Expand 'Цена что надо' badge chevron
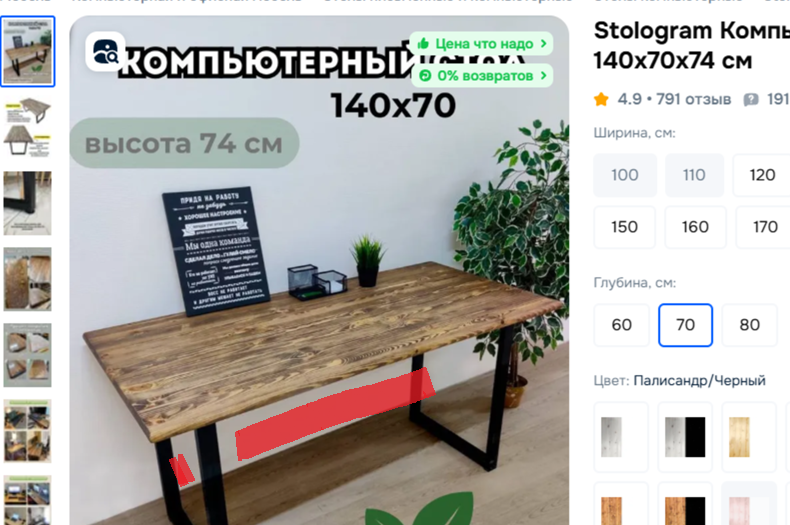Image resolution: width=790 pixels, height=525 pixels. [544, 44]
